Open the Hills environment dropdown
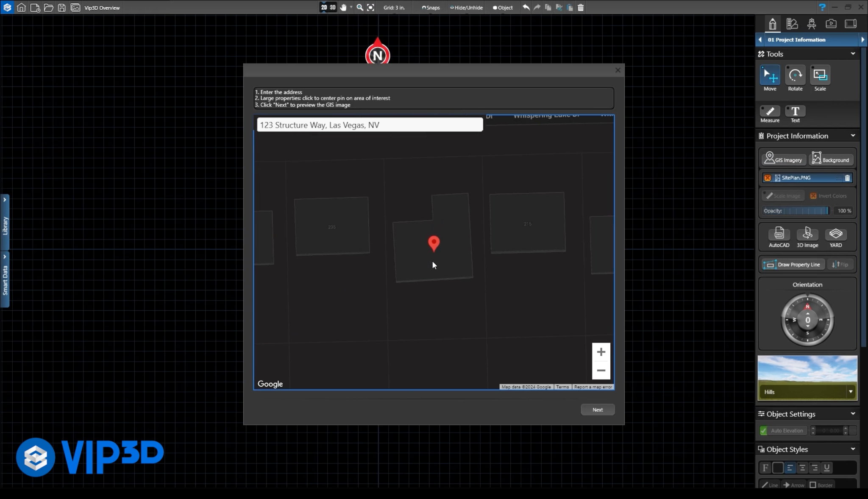The width and height of the screenshot is (868, 499). click(850, 392)
